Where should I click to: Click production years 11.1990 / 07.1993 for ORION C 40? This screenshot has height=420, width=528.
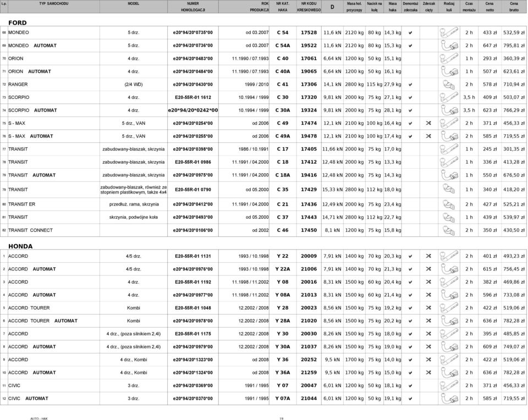point(250,59)
